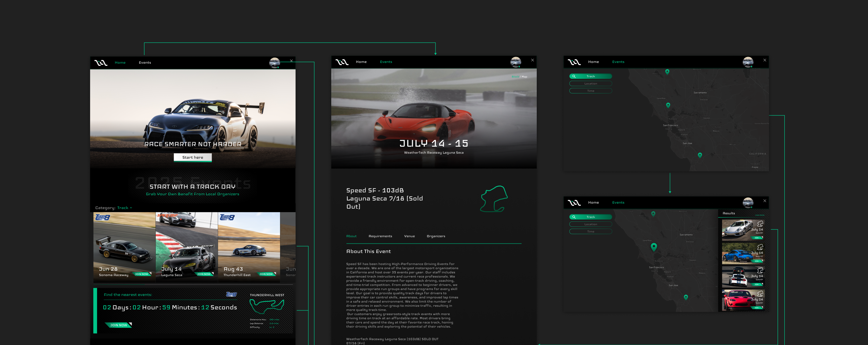The height and width of the screenshot is (345, 868).
Task: Click the 'About This Event' heading
Action: 369,251
